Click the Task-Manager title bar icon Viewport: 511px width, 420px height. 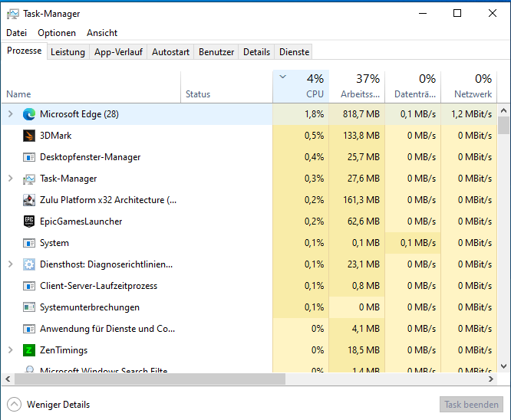coord(13,14)
